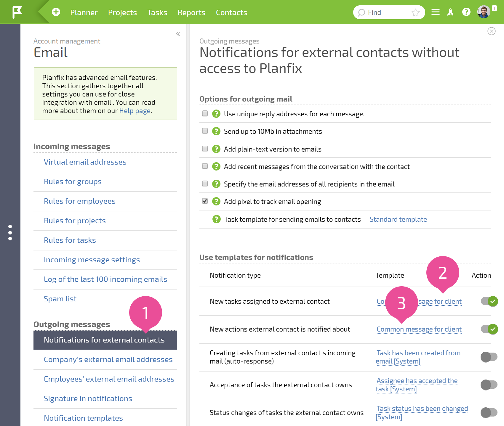Image resolution: width=504 pixels, height=426 pixels.
Task: Click help icon for 10Mb attachments option
Action: click(216, 131)
